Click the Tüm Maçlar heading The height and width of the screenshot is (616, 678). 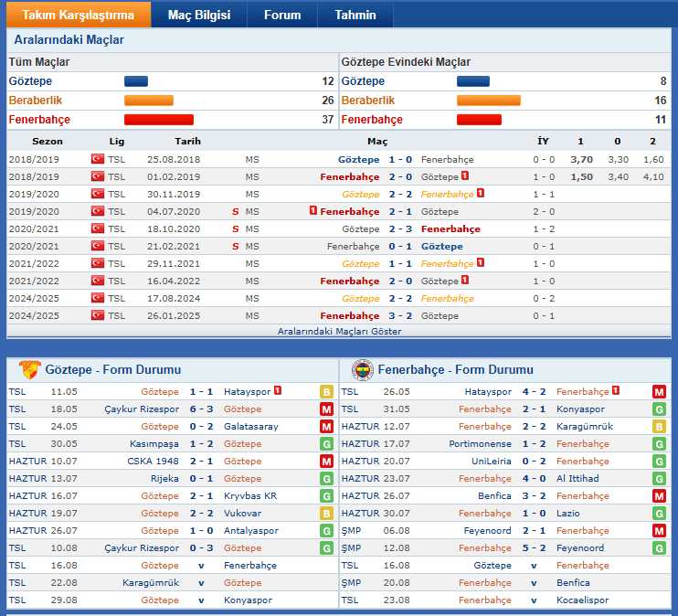(39, 62)
